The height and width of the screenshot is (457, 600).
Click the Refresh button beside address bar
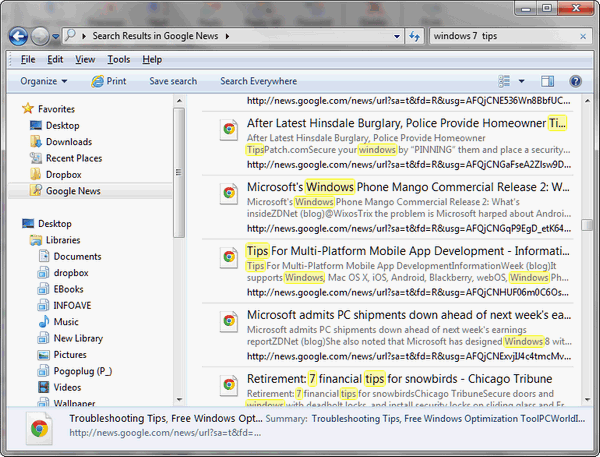click(x=414, y=36)
